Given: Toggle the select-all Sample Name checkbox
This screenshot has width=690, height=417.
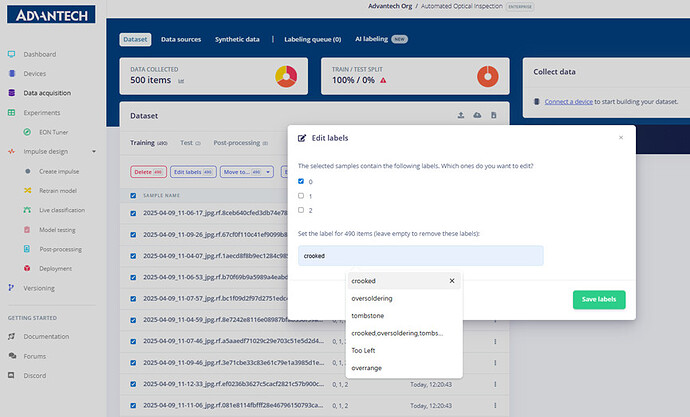Looking at the screenshot, I should [x=133, y=195].
